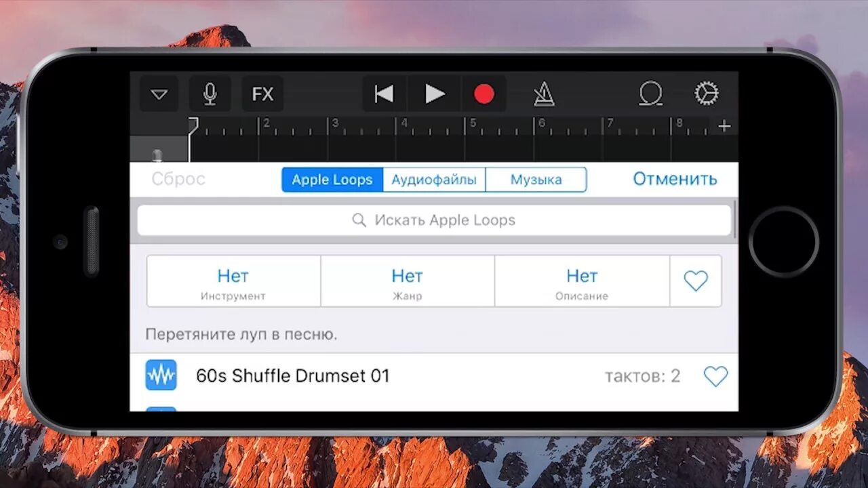The image size is (868, 488).
Task: Select 60s Shuffle Drumset 01 loop name
Action: (293, 375)
